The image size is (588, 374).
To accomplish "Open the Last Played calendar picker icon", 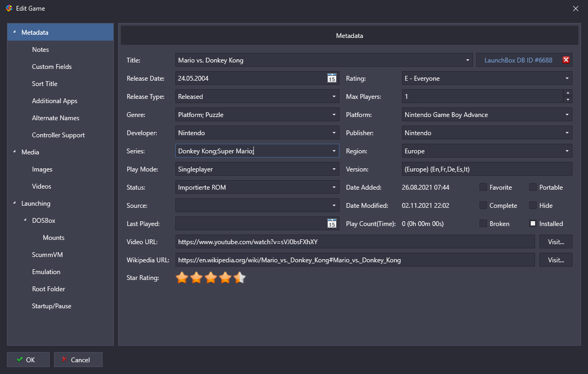I will [332, 224].
